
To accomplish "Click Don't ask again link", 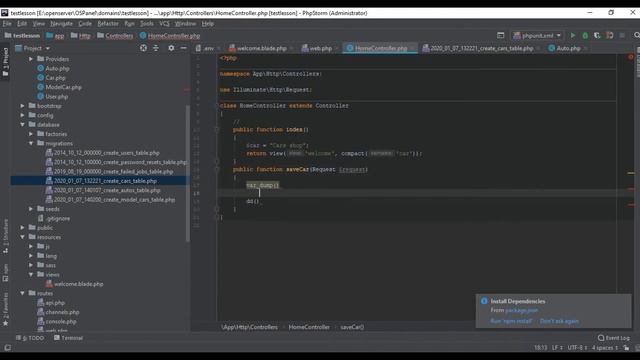I will tap(559, 321).
